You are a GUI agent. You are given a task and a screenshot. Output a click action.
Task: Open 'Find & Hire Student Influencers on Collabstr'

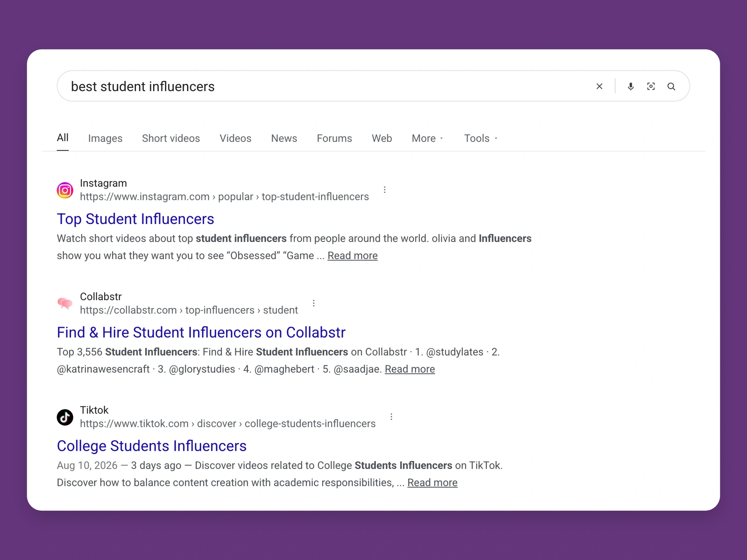tap(201, 332)
